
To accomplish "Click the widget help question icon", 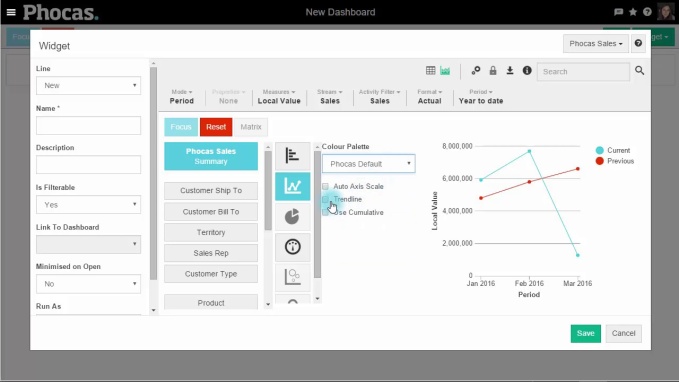I will (x=638, y=43).
